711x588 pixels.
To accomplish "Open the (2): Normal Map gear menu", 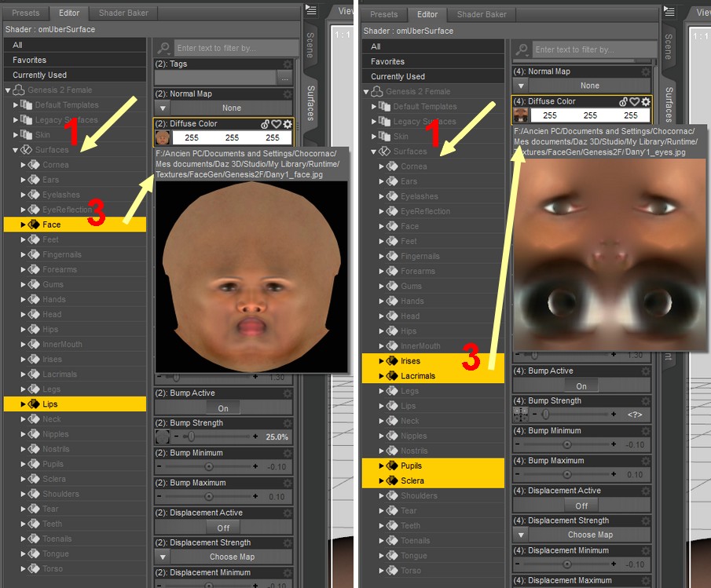I will [x=288, y=93].
